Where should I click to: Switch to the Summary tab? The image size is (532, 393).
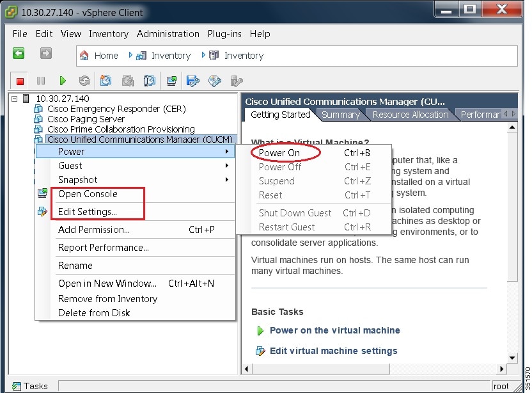click(x=341, y=115)
